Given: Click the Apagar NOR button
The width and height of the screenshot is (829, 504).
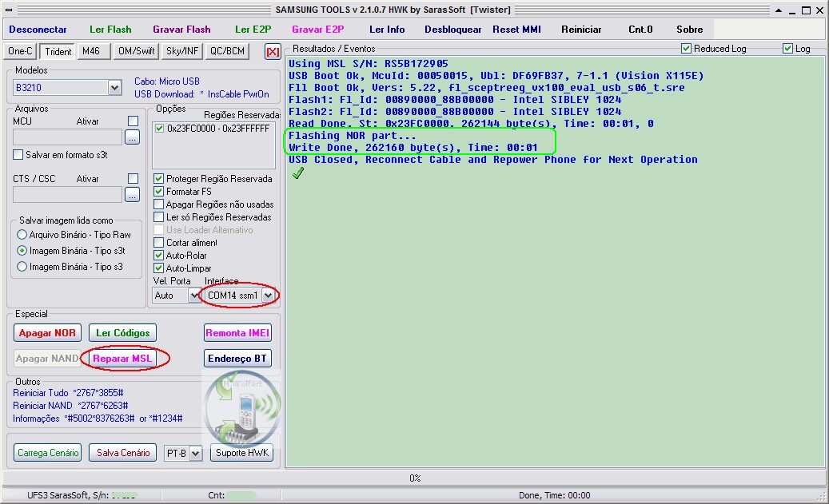Looking at the screenshot, I should [x=48, y=333].
